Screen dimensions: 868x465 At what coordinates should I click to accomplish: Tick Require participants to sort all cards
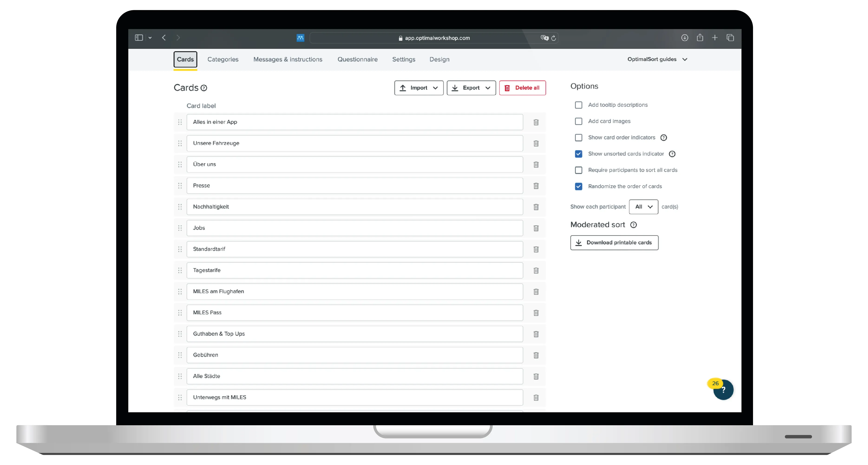579,170
